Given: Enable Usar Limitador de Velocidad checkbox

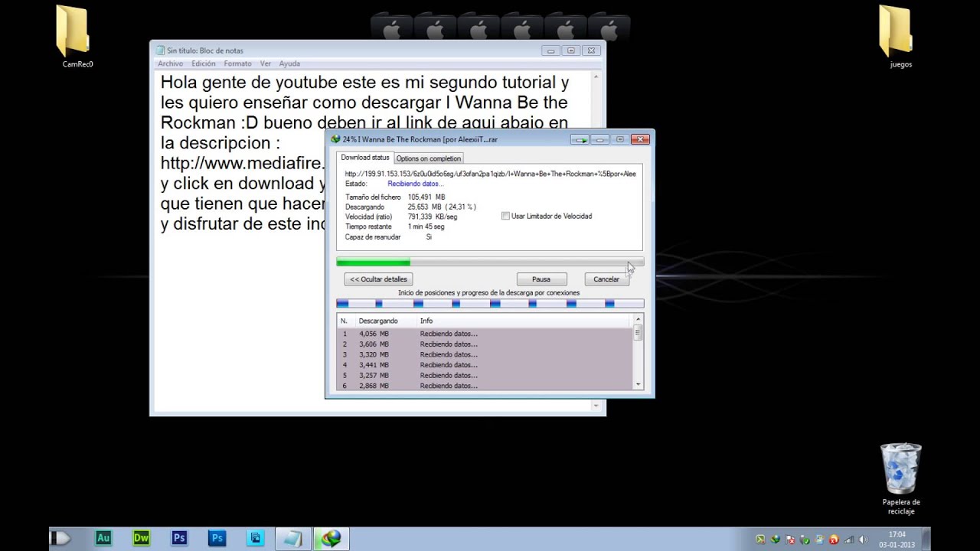Looking at the screenshot, I should click(505, 217).
